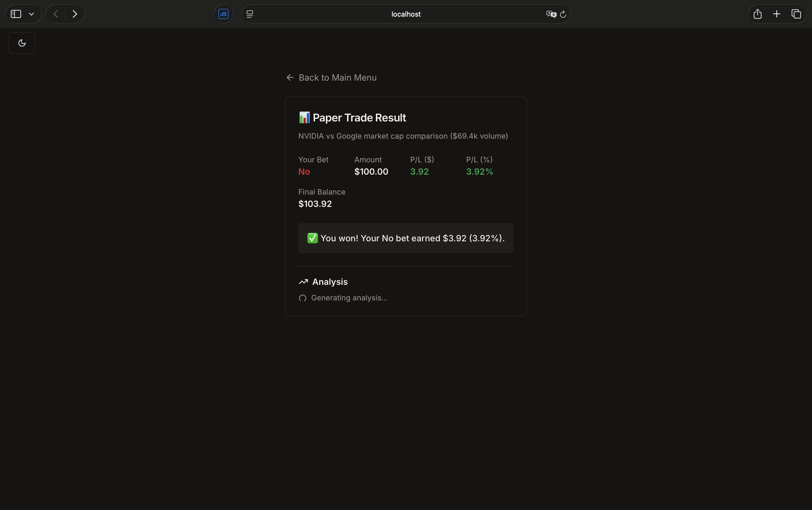Open the page reader menu icon
Image resolution: width=812 pixels, height=510 pixels.
[250, 14]
